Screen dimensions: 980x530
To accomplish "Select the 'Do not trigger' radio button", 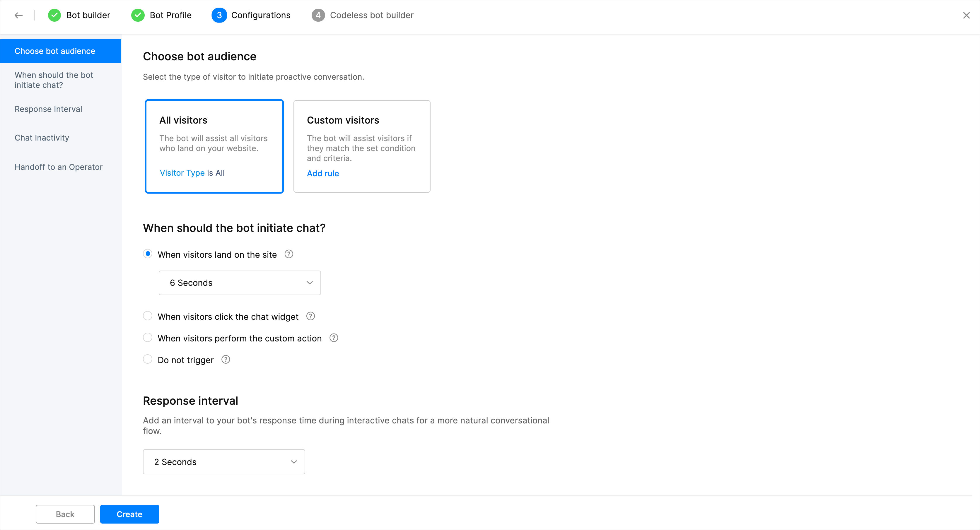I will [148, 359].
